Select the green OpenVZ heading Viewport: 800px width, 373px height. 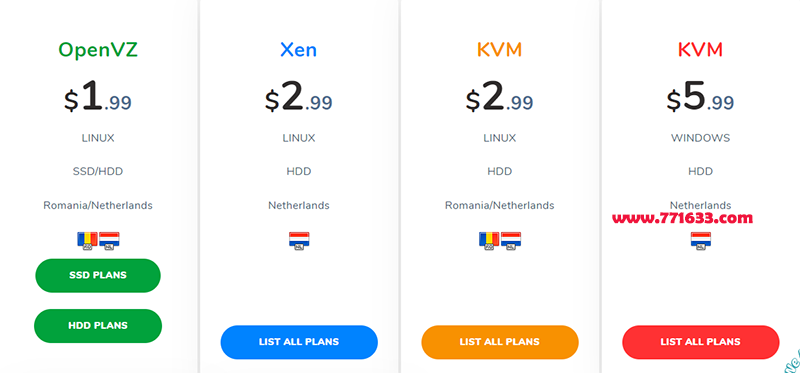point(98,50)
